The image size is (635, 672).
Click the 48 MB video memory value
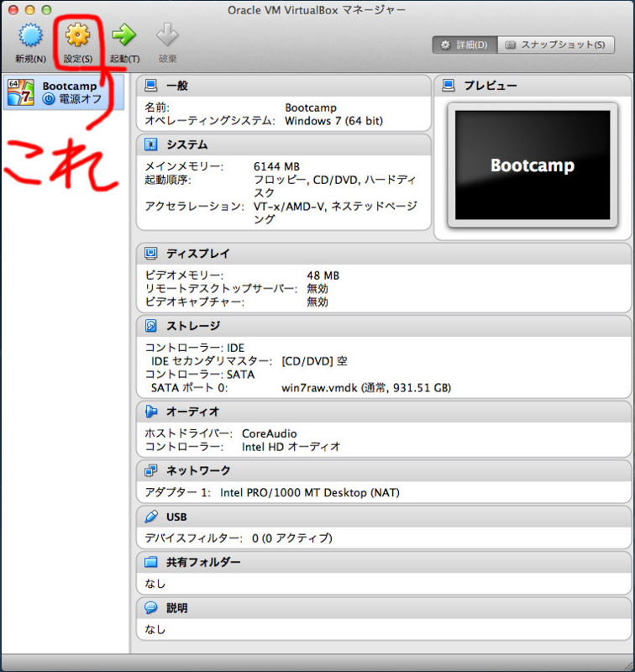pos(323,276)
